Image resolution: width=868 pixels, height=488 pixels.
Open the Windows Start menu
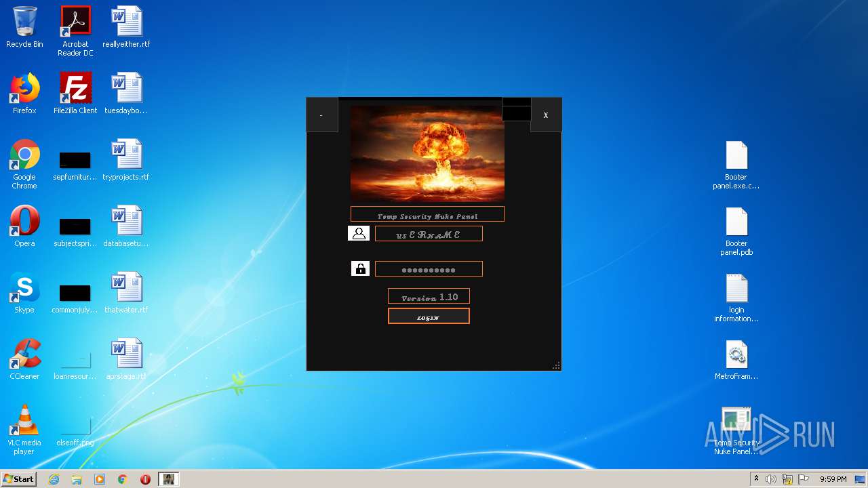click(x=19, y=479)
